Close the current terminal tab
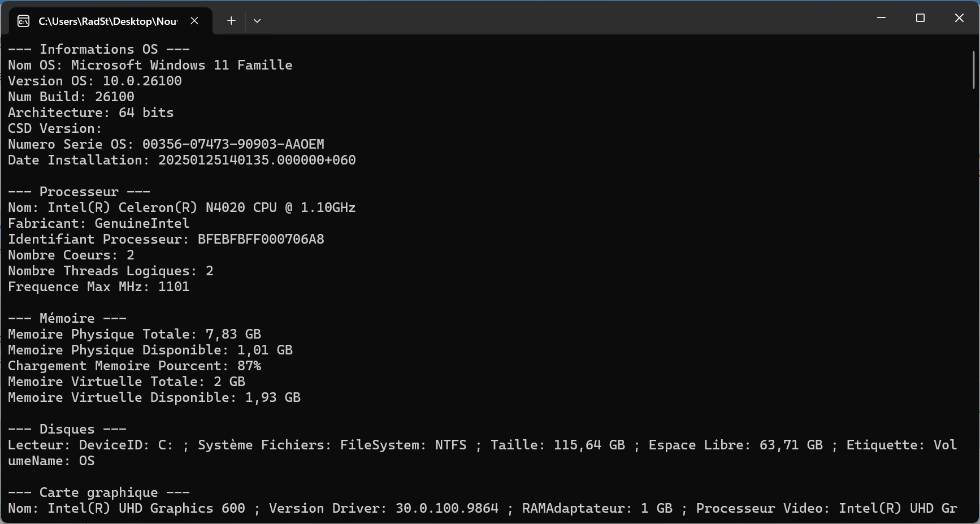Screen dimensions: 980x524 194,21
